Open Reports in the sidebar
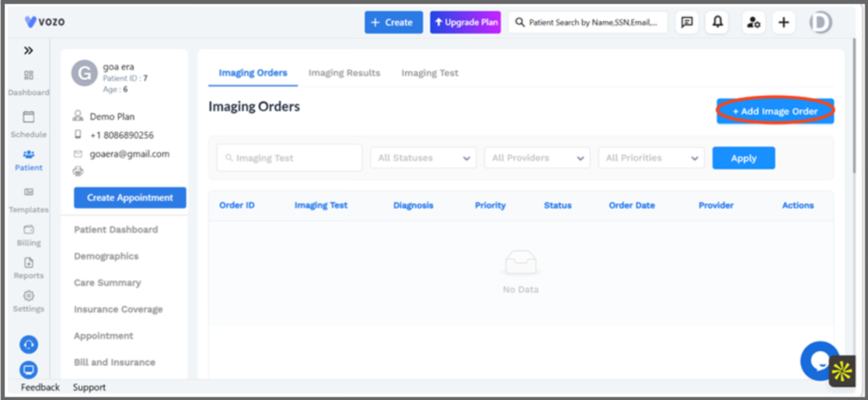 (28, 269)
